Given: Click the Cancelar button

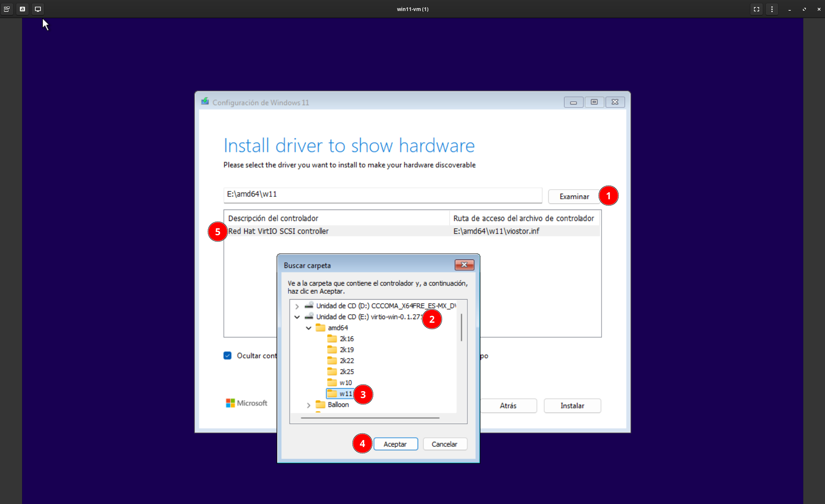Looking at the screenshot, I should (445, 444).
